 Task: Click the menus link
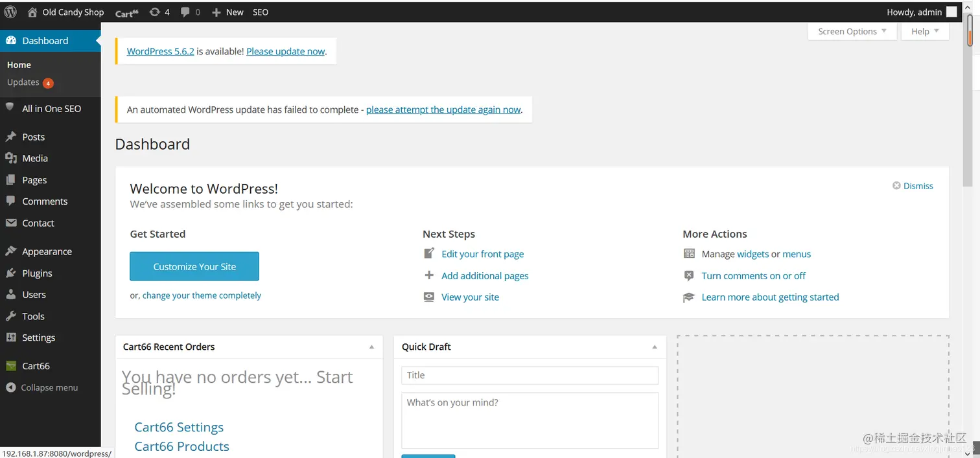point(797,254)
